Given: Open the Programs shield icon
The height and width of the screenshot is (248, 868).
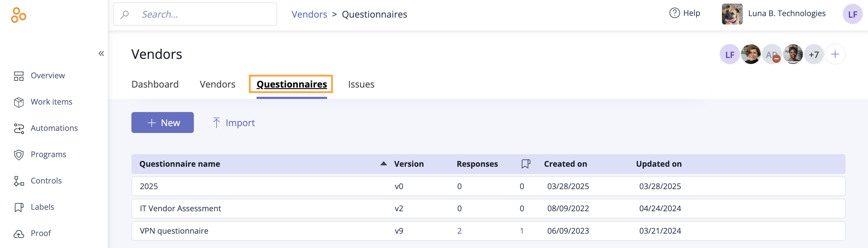Looking at the screenshot, I should pos(19,155).
